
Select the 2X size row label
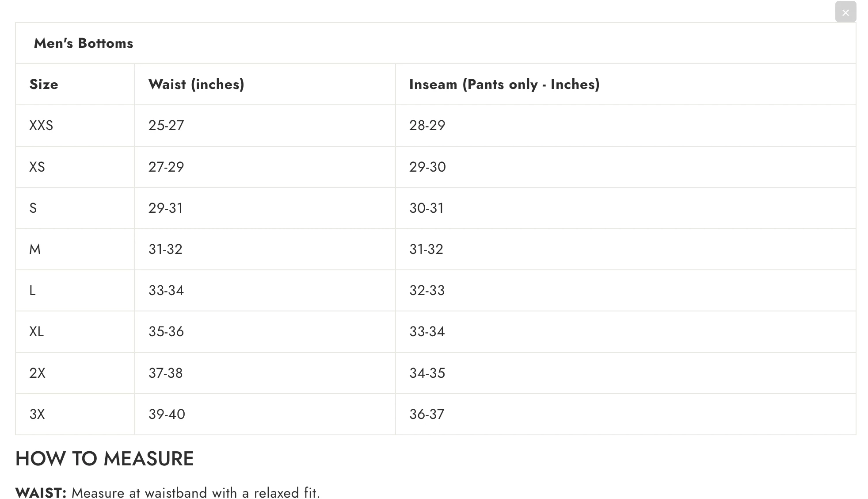[x=38, y=373]
